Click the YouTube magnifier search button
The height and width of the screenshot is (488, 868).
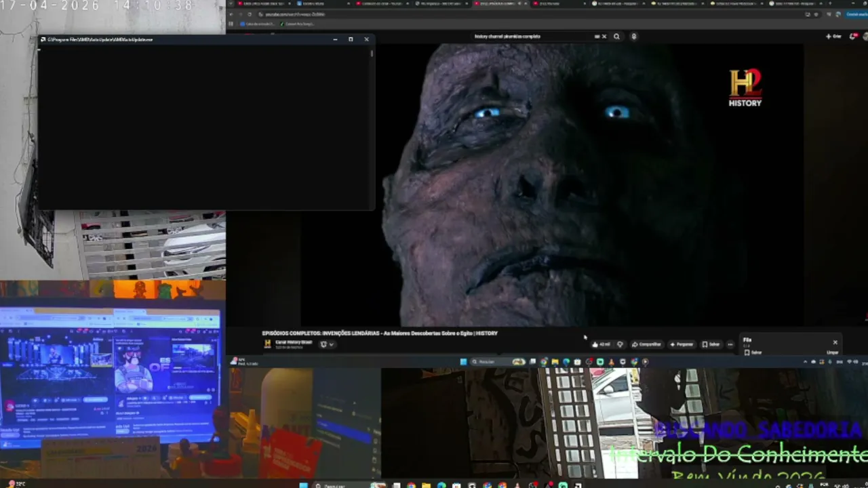click(616, 37)
